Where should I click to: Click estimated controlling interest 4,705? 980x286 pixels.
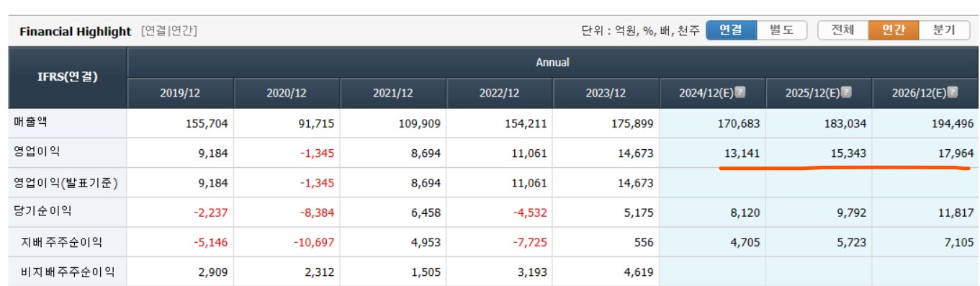click(x=745, y=243)
